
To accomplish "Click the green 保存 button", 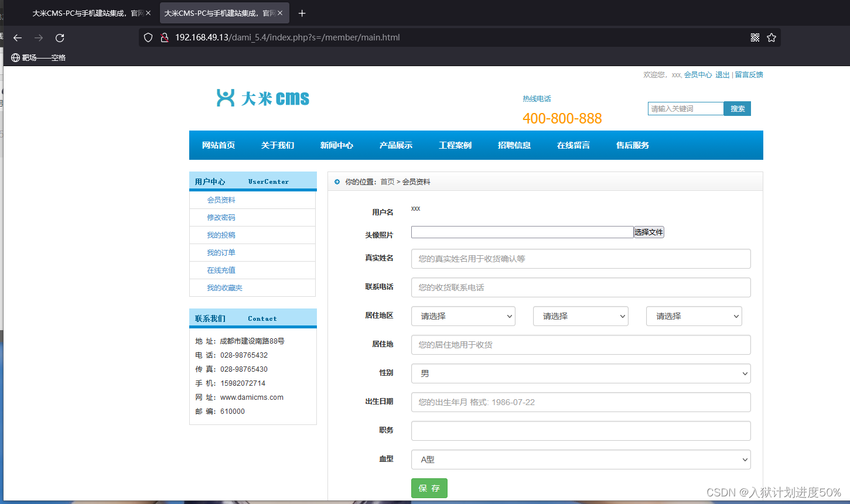I will [429, 488].
